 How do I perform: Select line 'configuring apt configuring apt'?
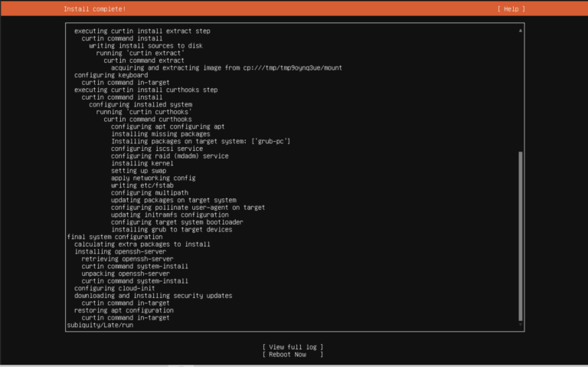pyautogui.click(x=168, y=127)
